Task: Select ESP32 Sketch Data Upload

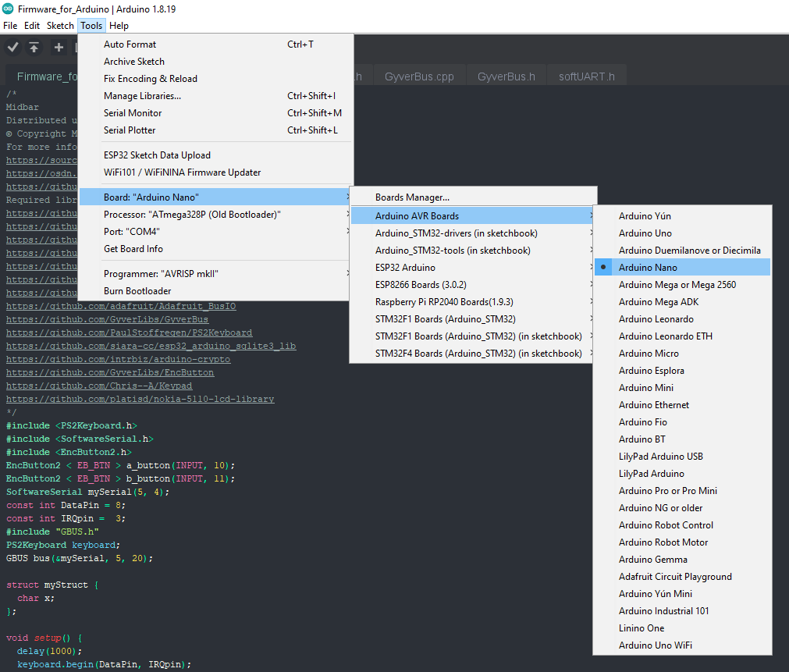Action: coord(215,155)
